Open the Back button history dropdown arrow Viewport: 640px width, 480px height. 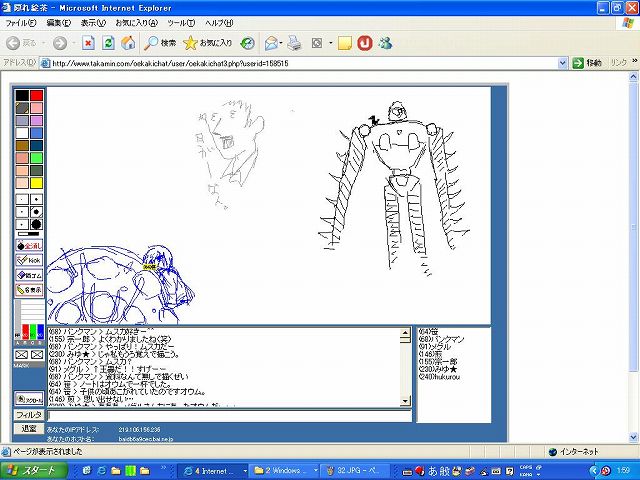[44, 43]
